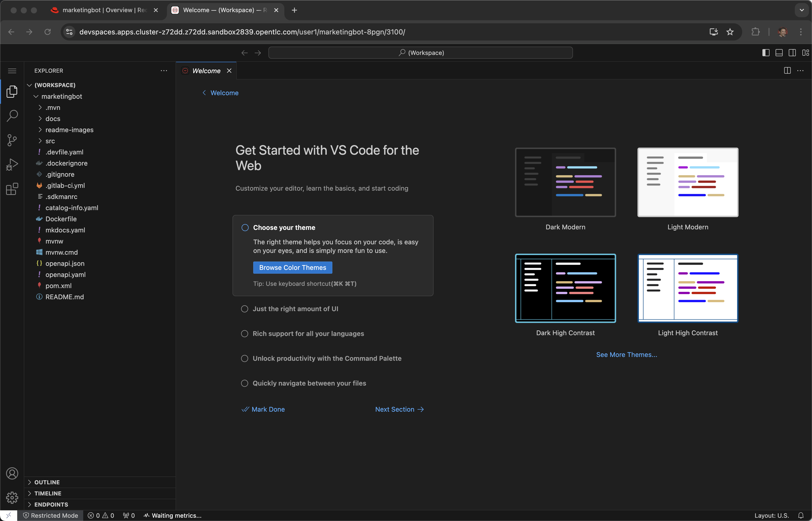812x521 pixels.
Task: Open the Extensions view icon
Action: pos(12,189)
